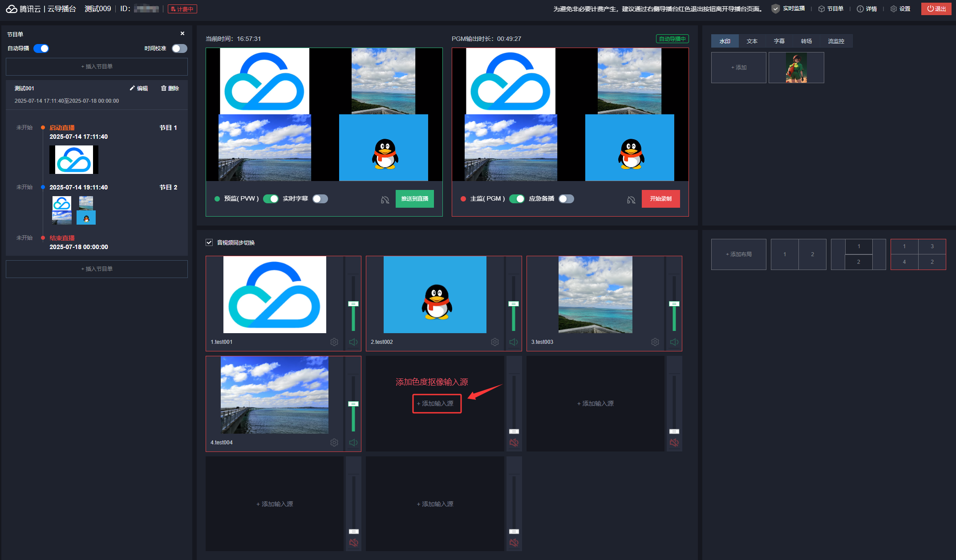Select 节目 1 thumbnail in playlist
This screenshot has width=956, height=560.
[74, 160]
